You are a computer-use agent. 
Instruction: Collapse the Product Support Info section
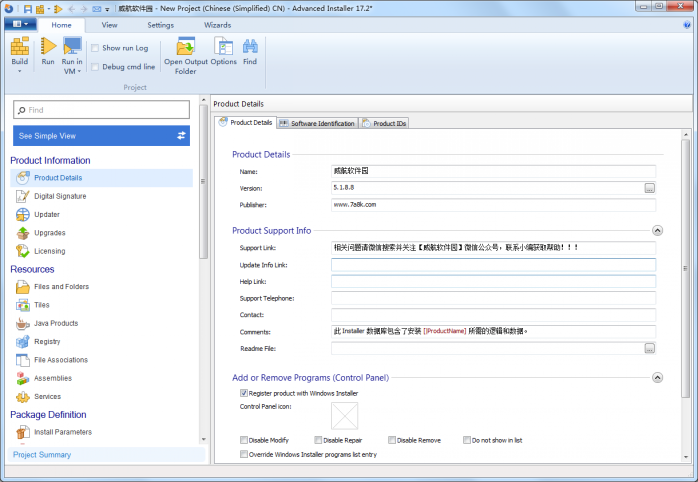tap(657, 231)
